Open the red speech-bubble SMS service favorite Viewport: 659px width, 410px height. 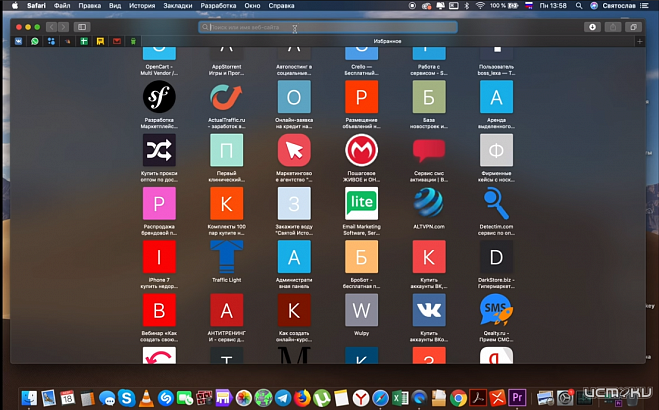(428, 151)
